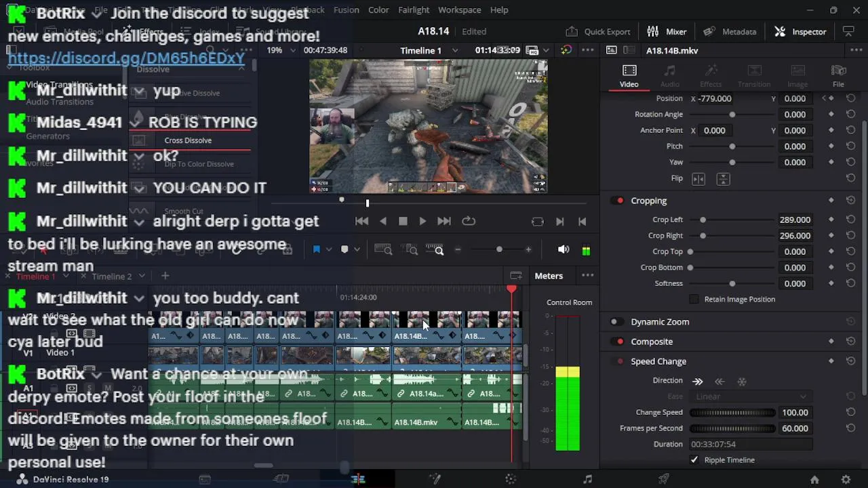Flip clip horizontally

tap(698, 179)
